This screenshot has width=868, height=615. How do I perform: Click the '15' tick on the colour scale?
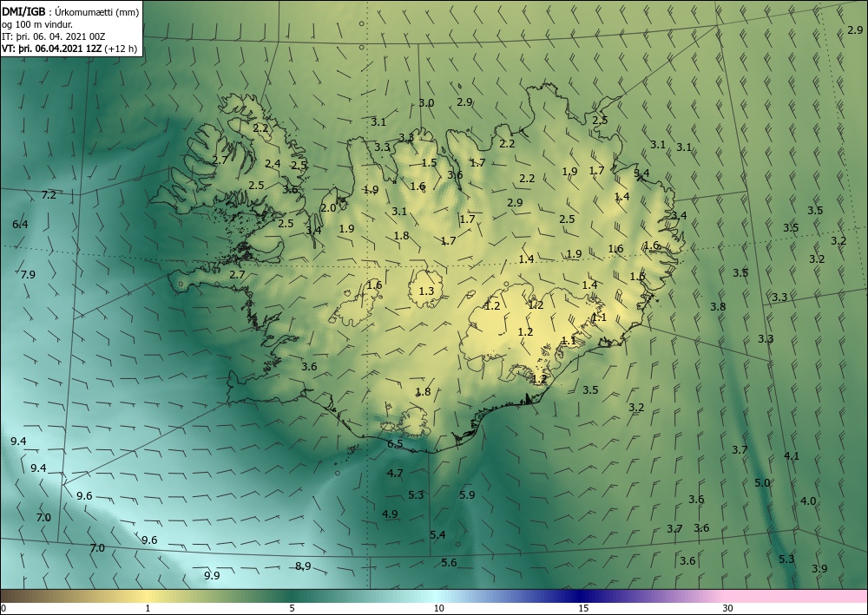point(583,608)
